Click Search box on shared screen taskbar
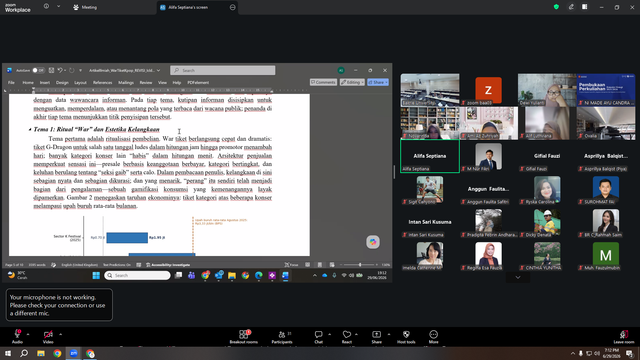The height and width of the screenshot is (360, 640). (138, 276)
